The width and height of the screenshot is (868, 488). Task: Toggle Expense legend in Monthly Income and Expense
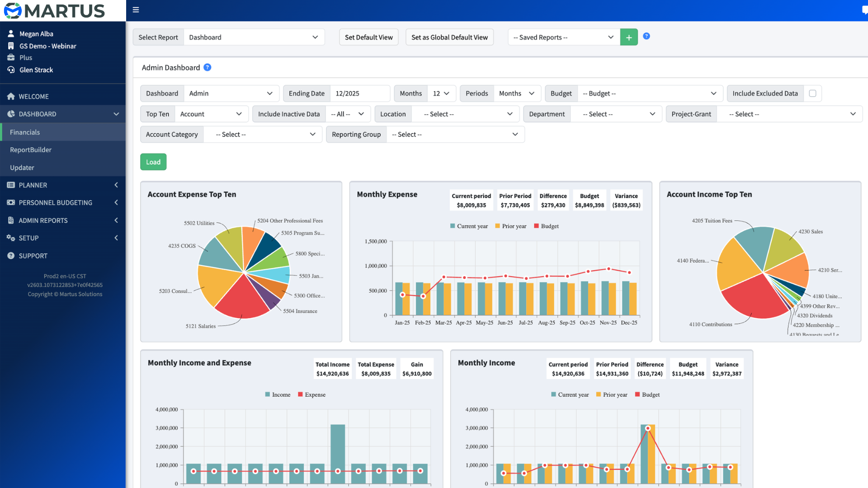point(311,394)
